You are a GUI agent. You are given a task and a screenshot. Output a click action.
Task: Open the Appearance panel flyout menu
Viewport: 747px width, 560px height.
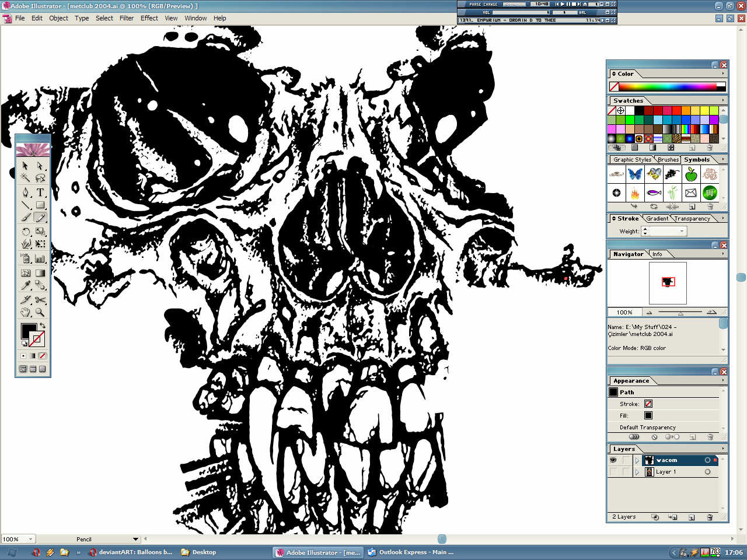(723, 380)
